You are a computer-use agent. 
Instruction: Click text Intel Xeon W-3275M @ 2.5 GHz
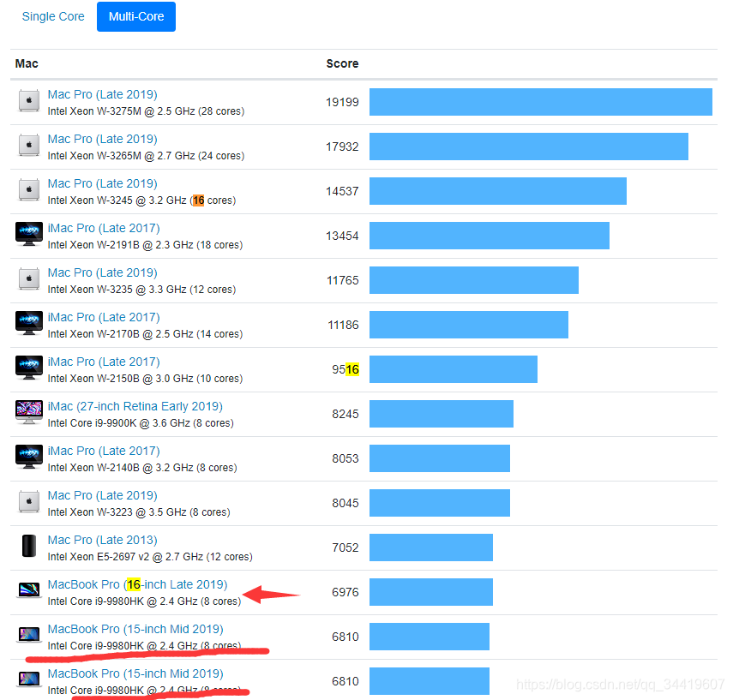[121, 111]
